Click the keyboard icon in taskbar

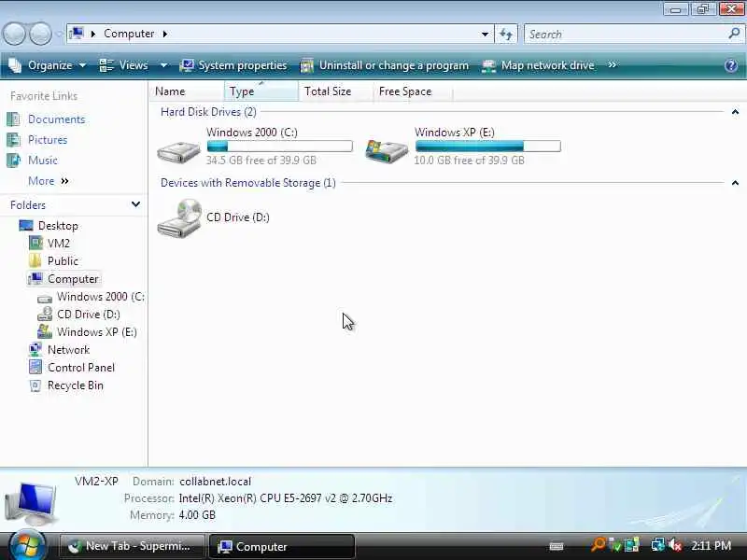coord(556,546)
